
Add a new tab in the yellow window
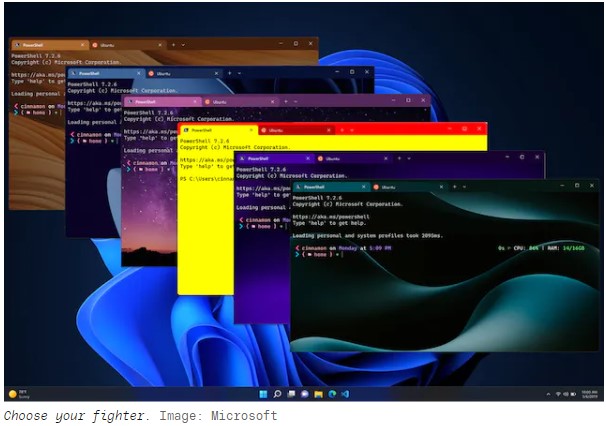(342, 130)
